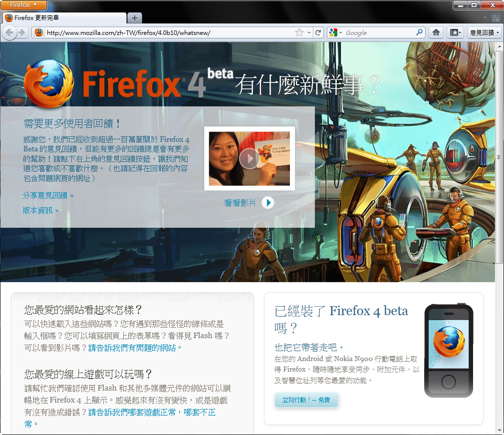The image size is (504, 435).
Task: Click the Google icon in the search bar
Action: click(x=333, y=32)
